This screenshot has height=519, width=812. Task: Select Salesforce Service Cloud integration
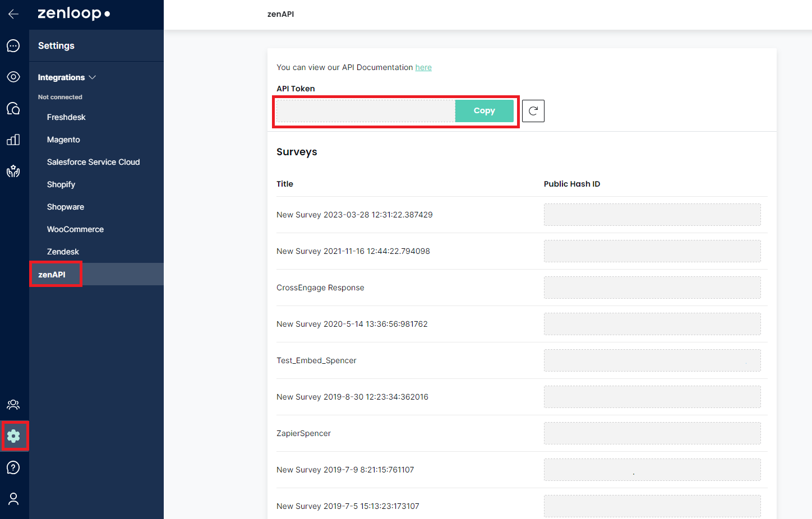pos(94,162)
